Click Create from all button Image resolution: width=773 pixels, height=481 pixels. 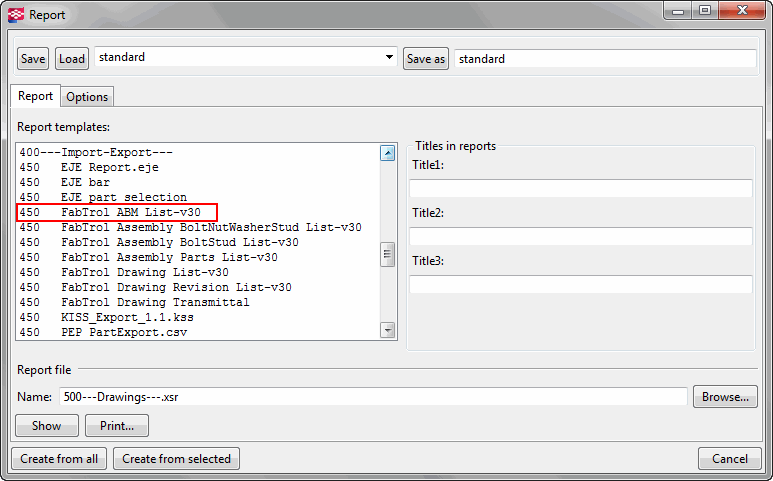click(59, 459)
